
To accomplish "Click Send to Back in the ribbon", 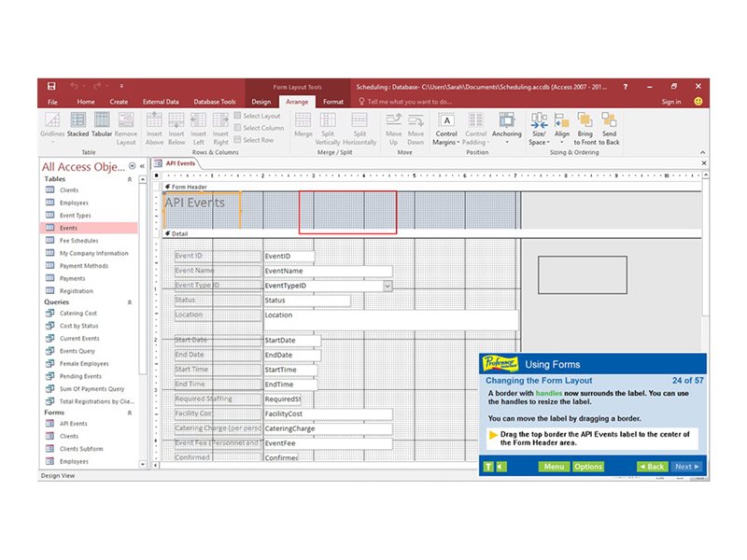I will tap(609, 128).
